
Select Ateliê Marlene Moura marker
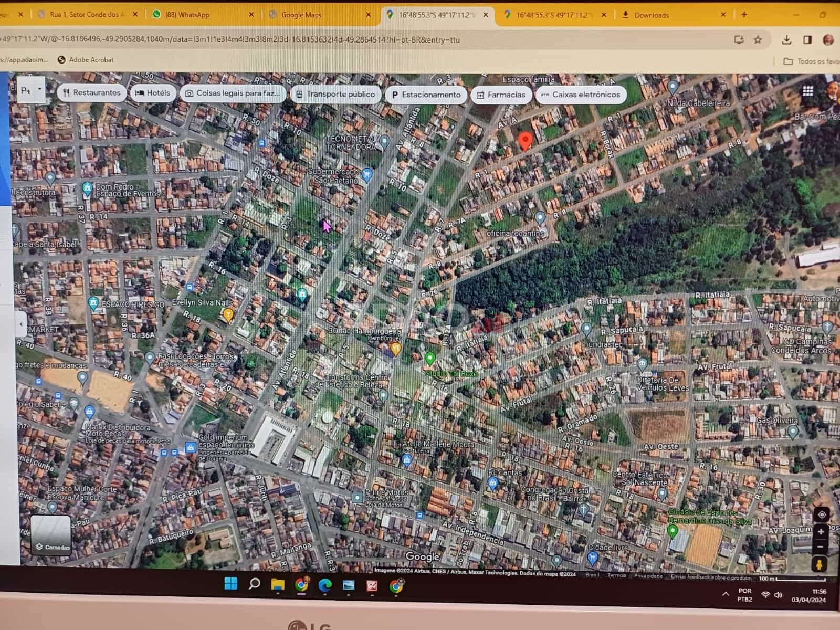click(x=406, y=460)
